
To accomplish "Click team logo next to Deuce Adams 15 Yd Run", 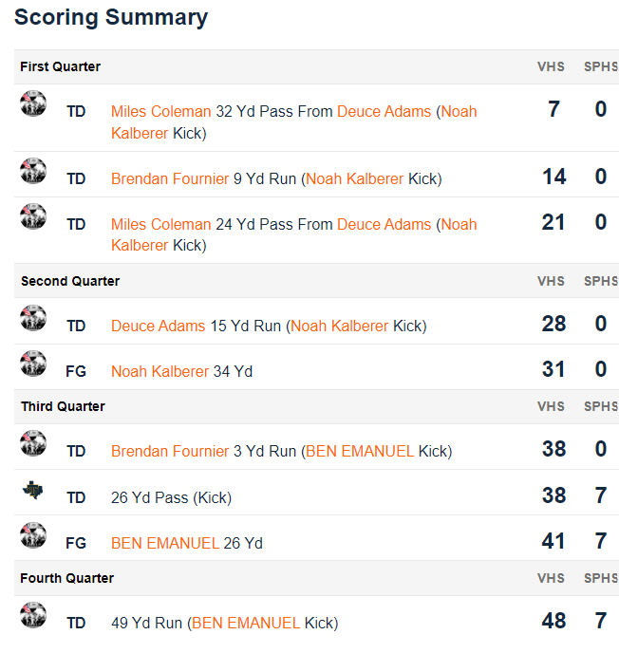I will click(33, 318).
